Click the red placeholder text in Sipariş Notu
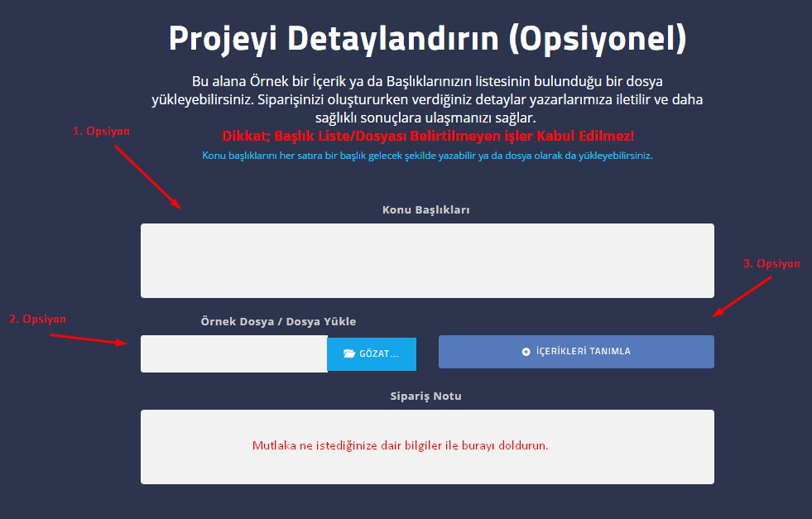Viewport: 812px width, 519px height. [x=400, y=445]
